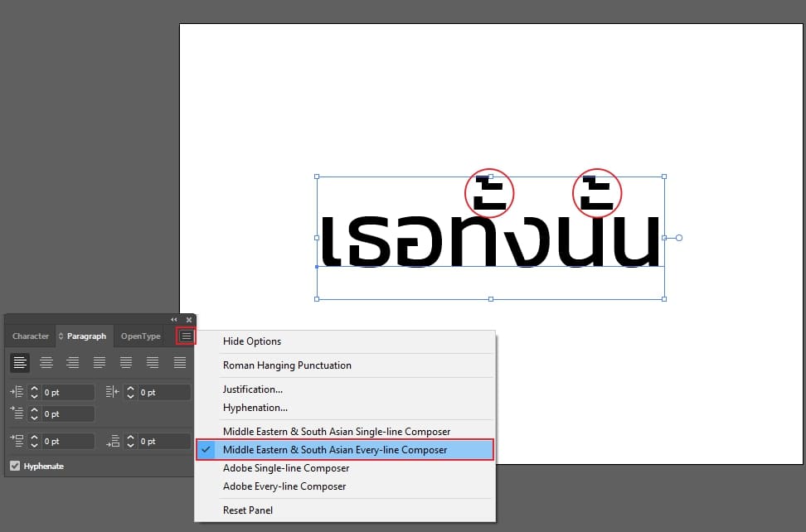Switch to the OpenType tab

coord(141,336)
